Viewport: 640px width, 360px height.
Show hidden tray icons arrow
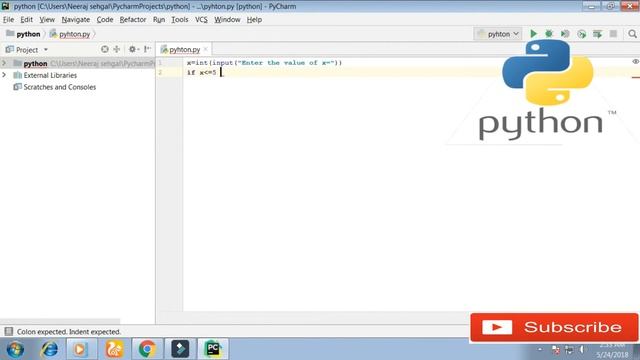(540, 350)
